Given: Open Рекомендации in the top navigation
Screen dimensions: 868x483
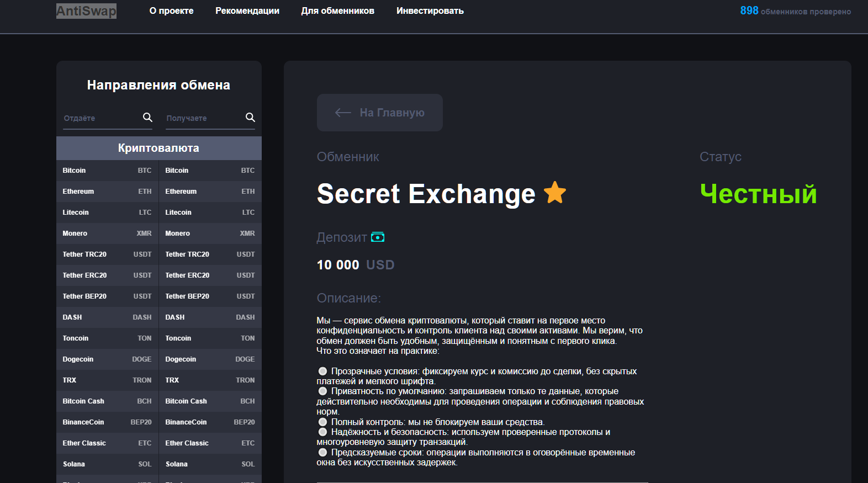Looking at the screenshot, I should point(247,11).
